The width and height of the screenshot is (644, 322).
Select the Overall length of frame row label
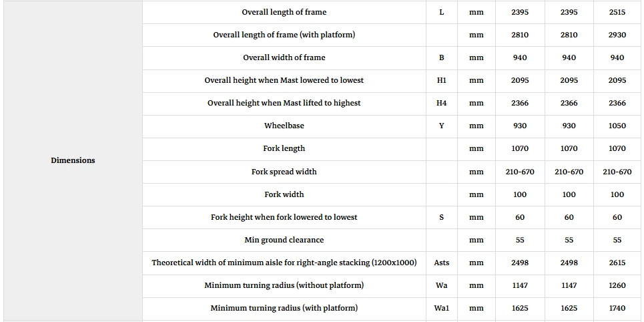284,12
